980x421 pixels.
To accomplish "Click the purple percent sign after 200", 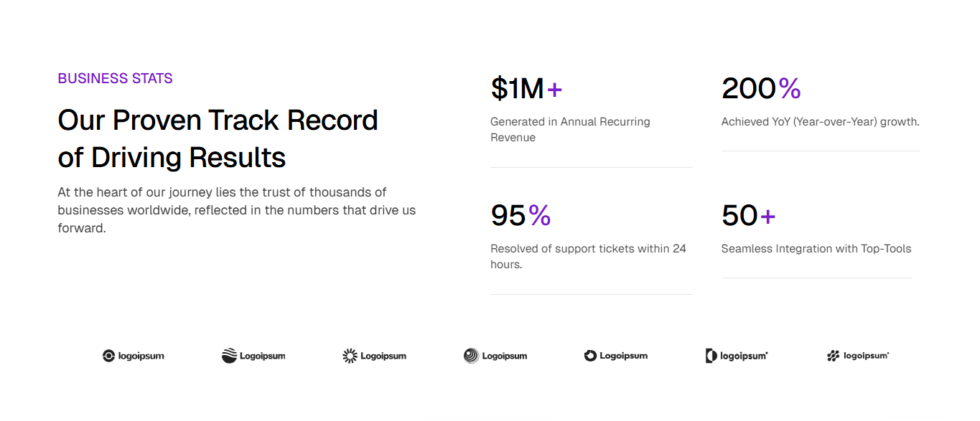I will click(790, 88).
